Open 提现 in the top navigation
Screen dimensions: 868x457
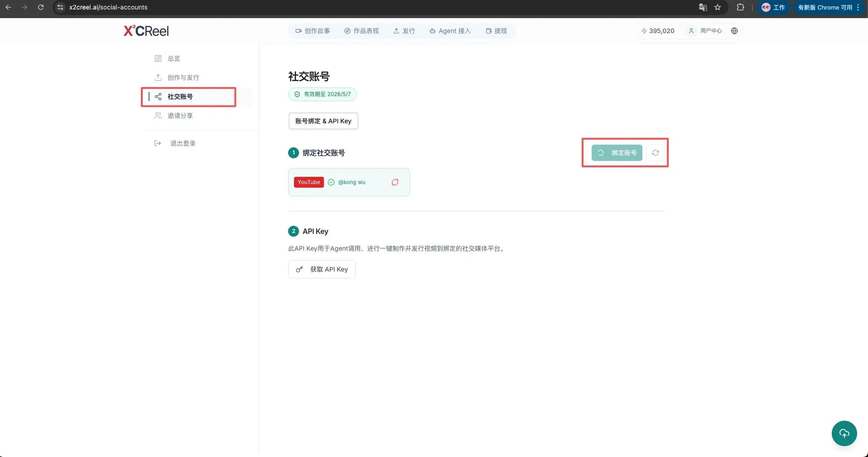[497, 31]
